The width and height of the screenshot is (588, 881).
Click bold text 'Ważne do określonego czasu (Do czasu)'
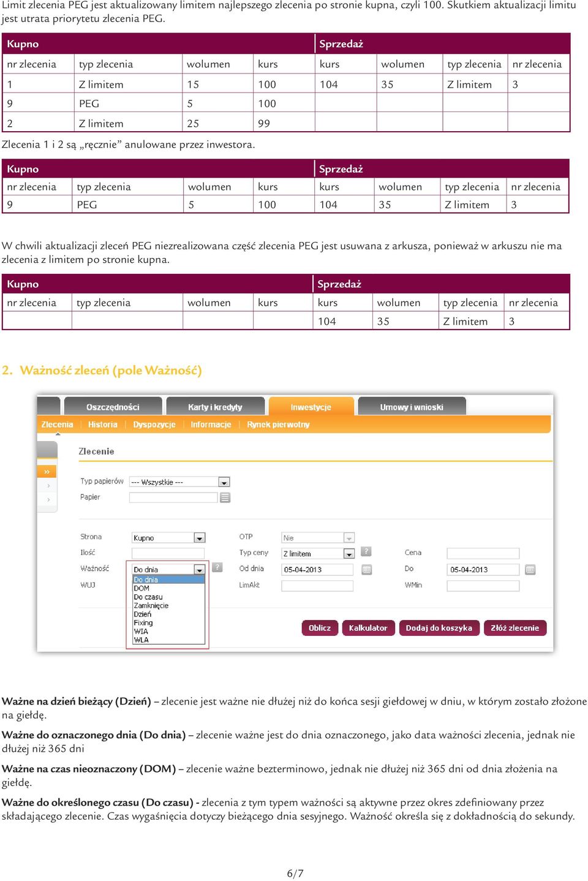97,802
